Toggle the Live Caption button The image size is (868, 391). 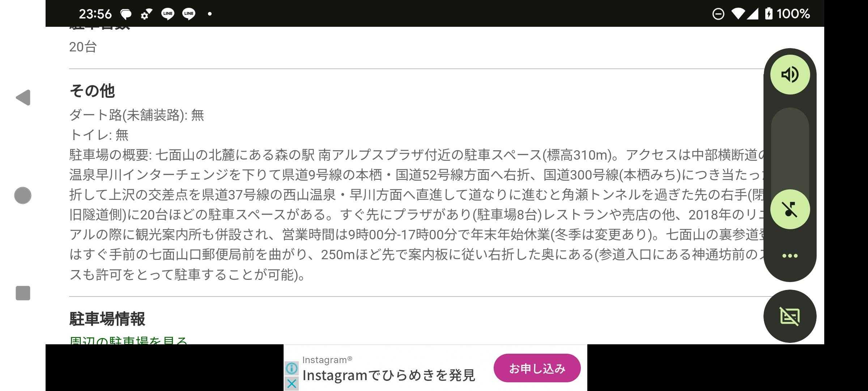click(x=790, y=316)
